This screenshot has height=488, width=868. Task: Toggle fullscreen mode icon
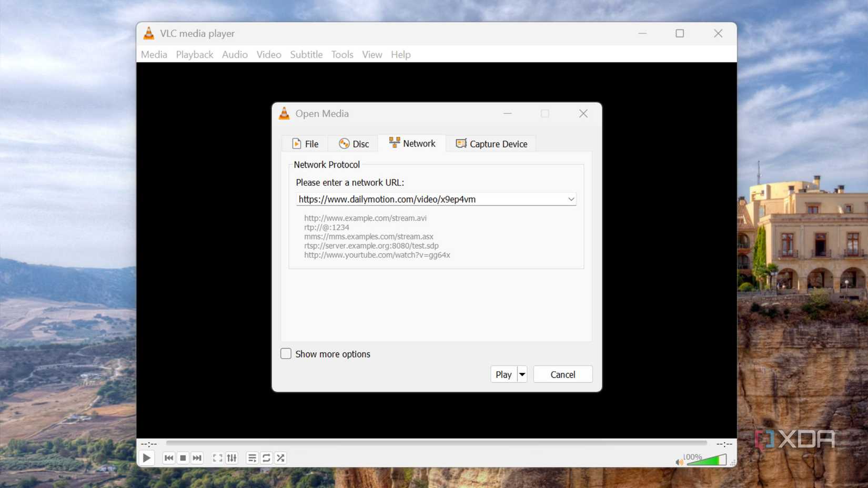coord(217,457)
